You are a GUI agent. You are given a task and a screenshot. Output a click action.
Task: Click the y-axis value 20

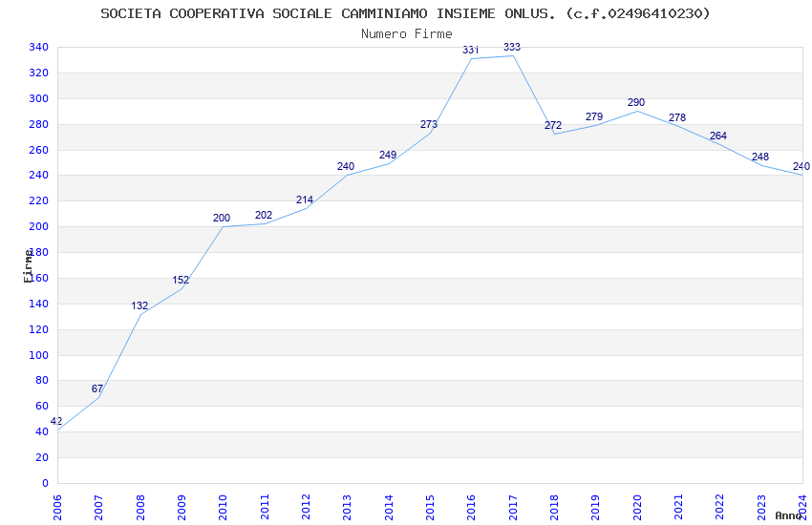point(42,457)
